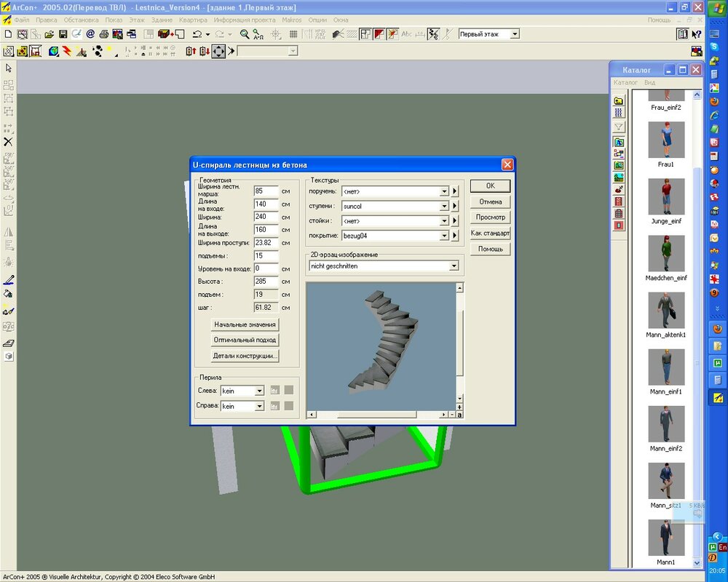
Task: Select the zoom magnifier tool
Action: (x=245, y=34)
